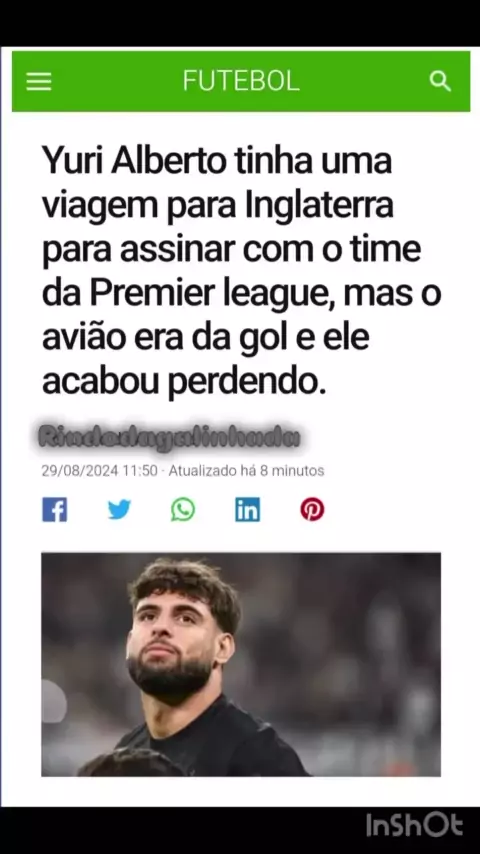Open the Yuri Alberto headline
Screen dimensions: 480x854
coord(241,271)
